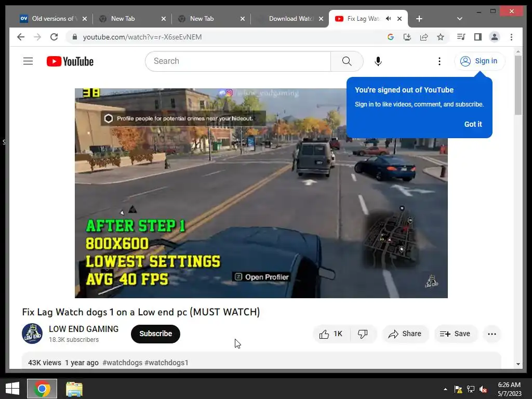This screenshot has width=532, height=399.
Task: Dislike the video with thumbs down
Action: pyautogui.click(x=363, y=334)
